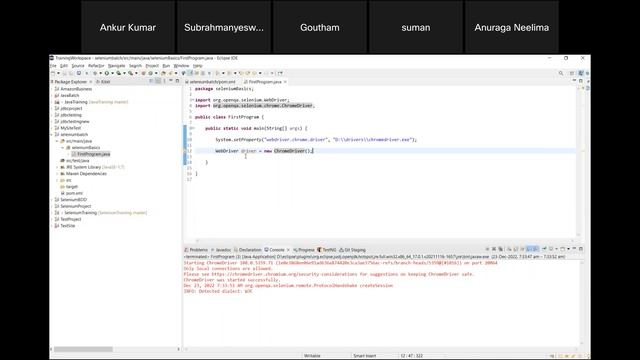Click Goutham participant tile
Viewport: 640px width, 360px height.
point(320,27)
